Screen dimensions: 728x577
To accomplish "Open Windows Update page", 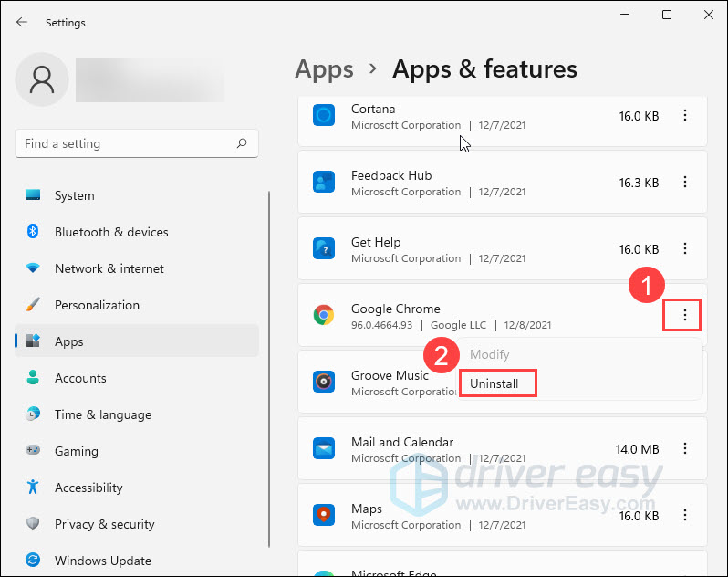I will tap(137, 561).
